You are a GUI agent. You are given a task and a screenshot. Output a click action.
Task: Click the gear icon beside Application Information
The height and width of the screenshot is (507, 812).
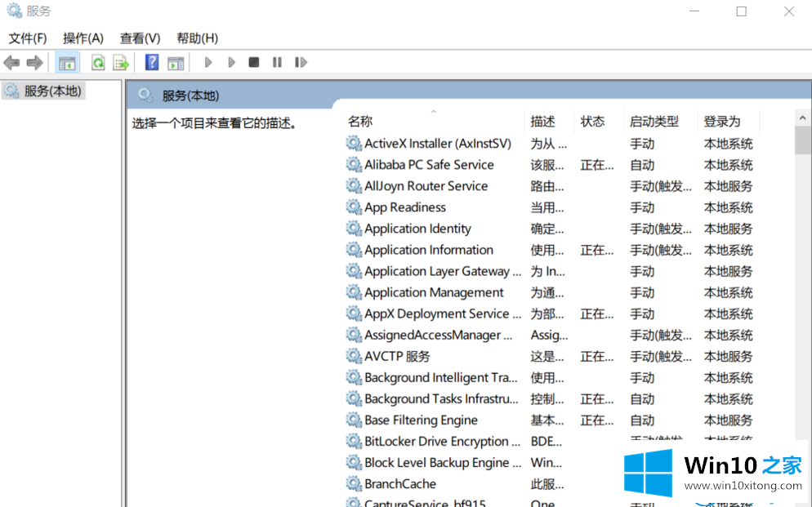pos(354,250)
